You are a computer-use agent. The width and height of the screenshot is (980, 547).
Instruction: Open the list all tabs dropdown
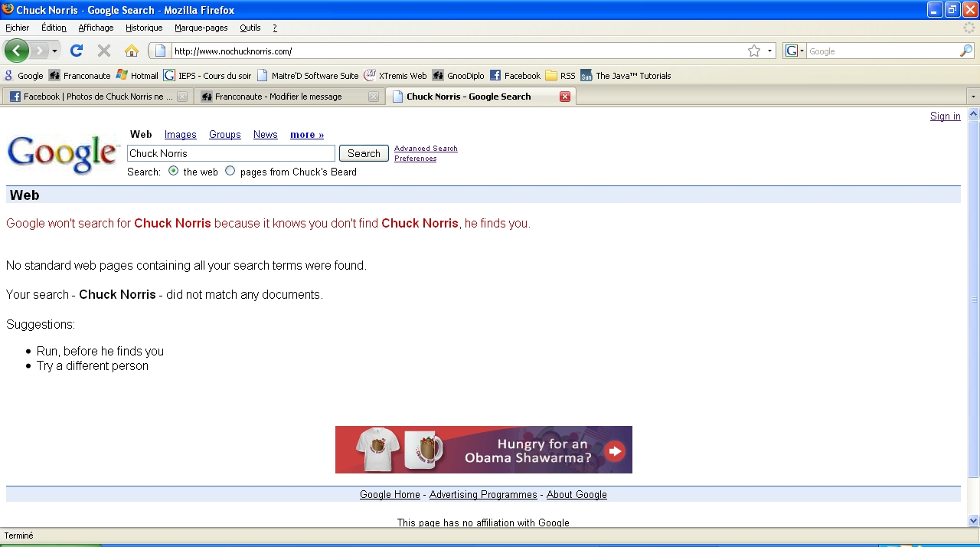click(x=973, y=97)
